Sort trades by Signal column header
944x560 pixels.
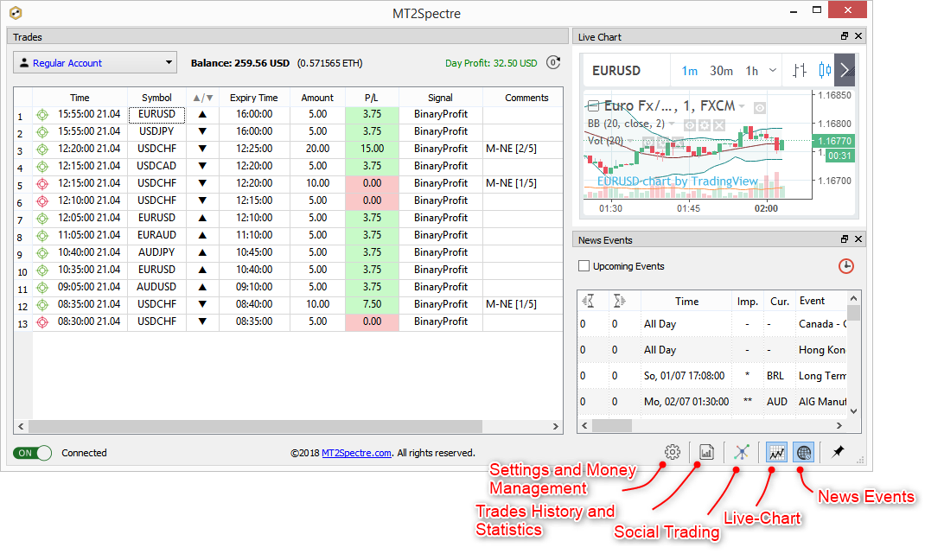[x=440, y=98]
